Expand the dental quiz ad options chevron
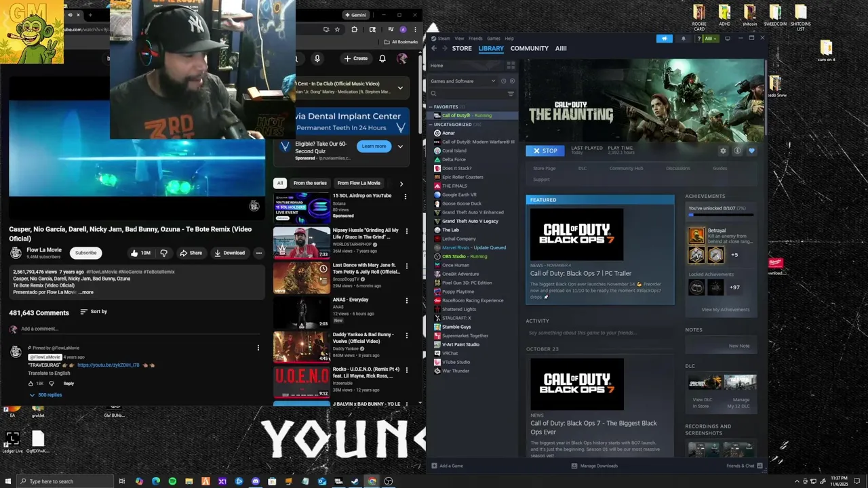This screenshot has width=868, height=488. pyautogui.click(x=400, y=146)
